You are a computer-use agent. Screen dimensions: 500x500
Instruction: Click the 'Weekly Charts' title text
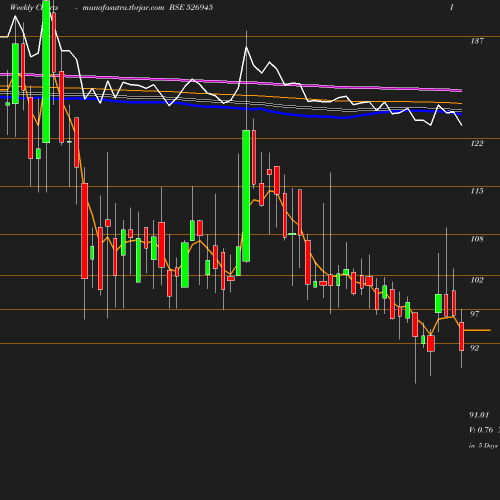[x=34, y=7]
